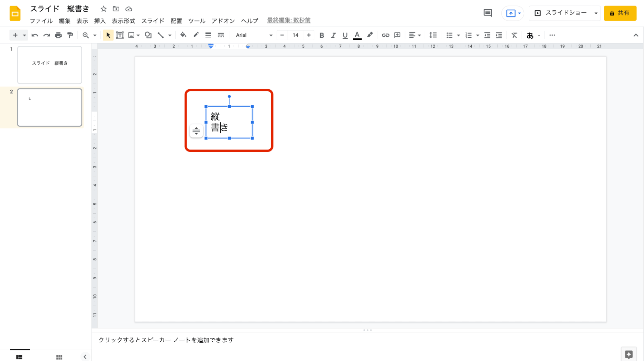This screenshot has width=644, height=361.
Task: Expand zoom level dropdown arrow
Action: click(x=95, y=35)
